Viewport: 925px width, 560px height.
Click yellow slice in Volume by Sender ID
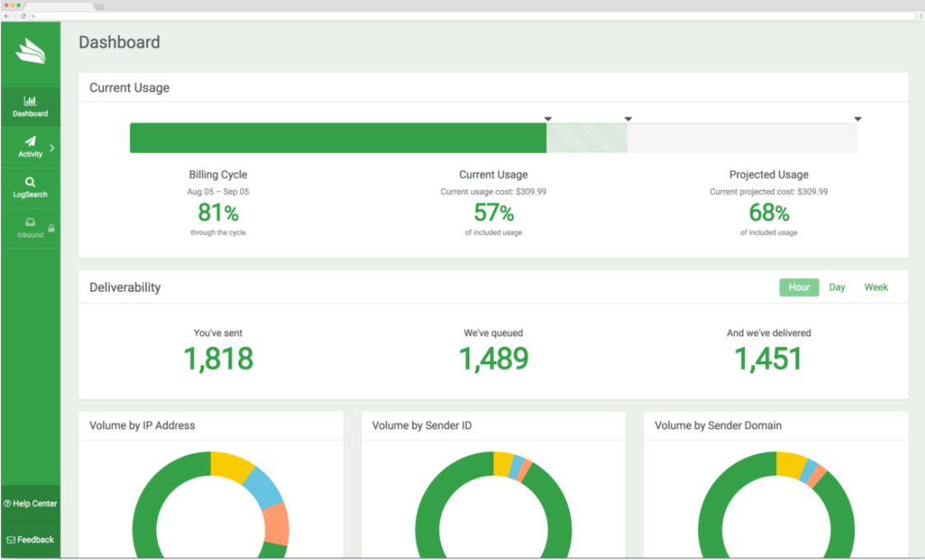[x=503, y=463]
